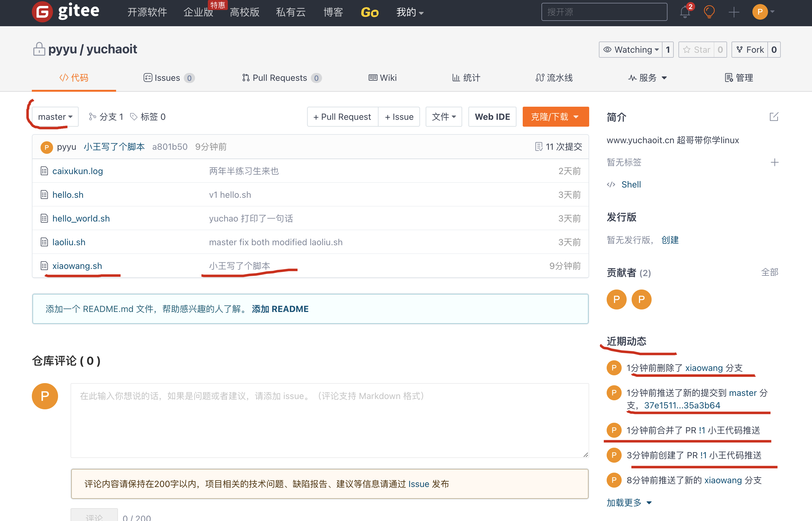812x521 pixels.
Task: Switch to the Pull Requests tab
Action: tap(280, 78)
